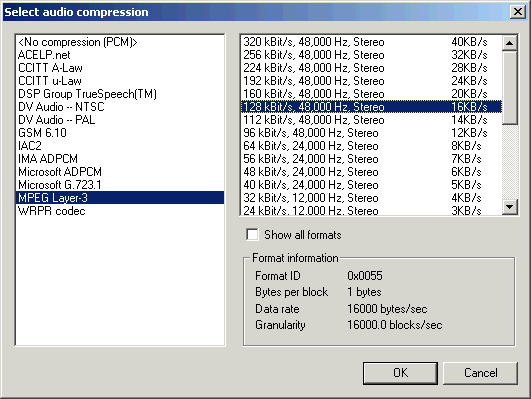Select 224 kBit/s, 48,000 Hz Stereo

tap(371, 68)
